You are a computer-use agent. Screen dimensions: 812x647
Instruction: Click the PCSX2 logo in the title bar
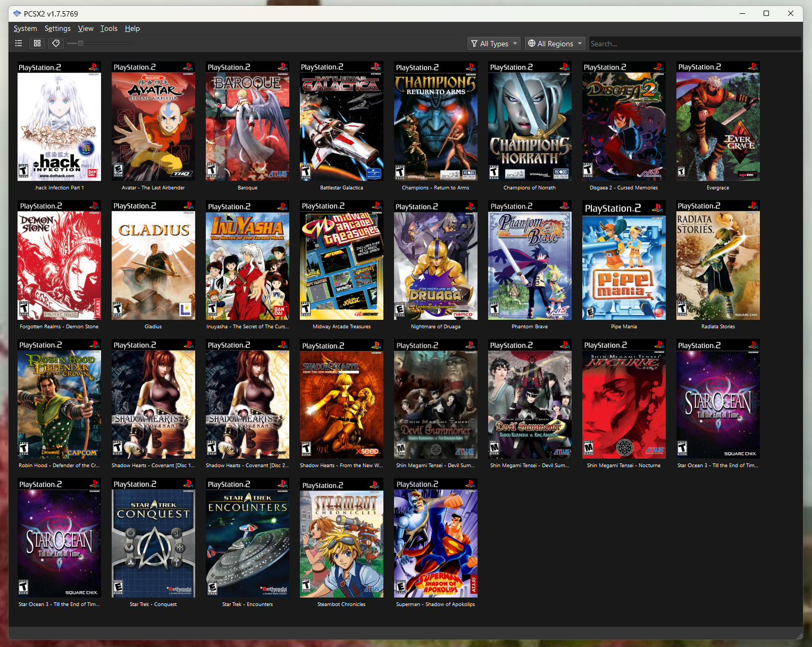(x=17, y=13)
